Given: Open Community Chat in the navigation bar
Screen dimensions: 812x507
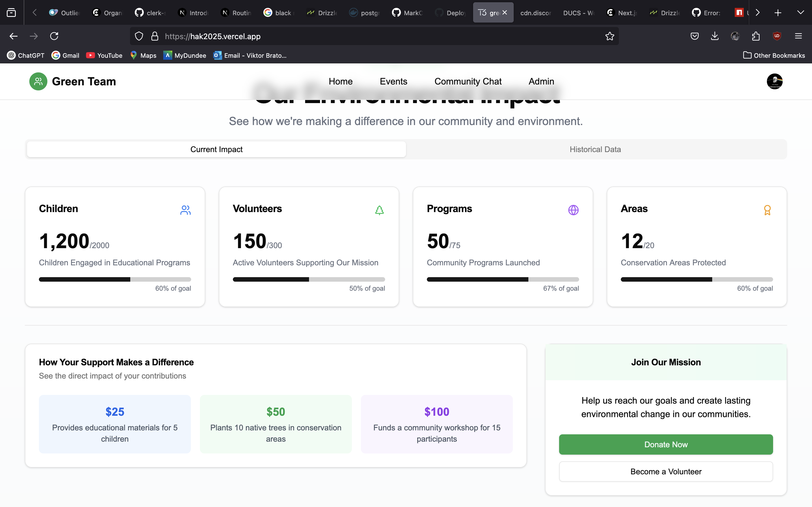Looking at the screenshot, I should pyautogui.click(x=468, y=81).
